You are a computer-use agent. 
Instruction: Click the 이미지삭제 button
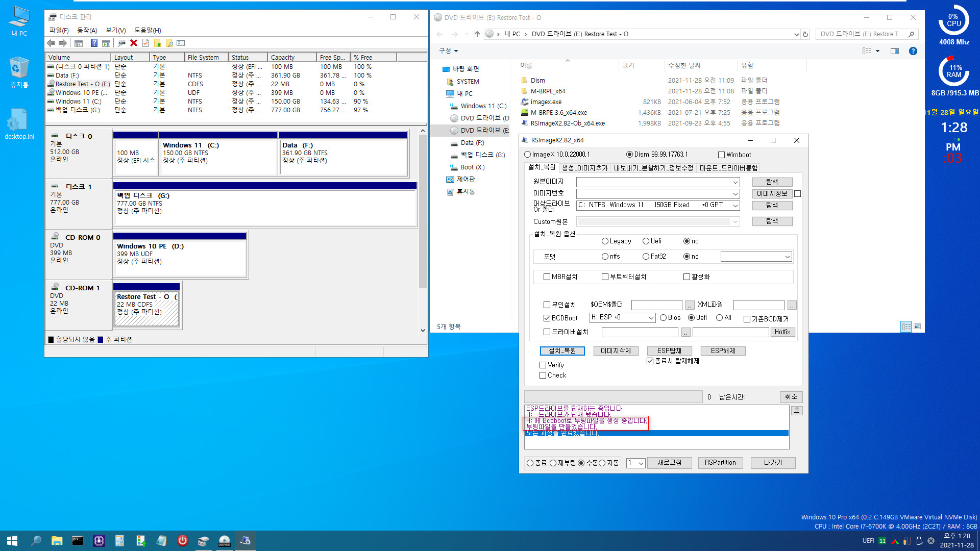point(616,351)
